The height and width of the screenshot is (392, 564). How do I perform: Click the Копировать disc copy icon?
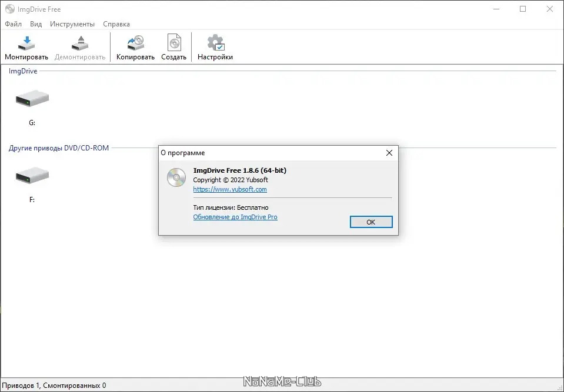pos(136,43)
